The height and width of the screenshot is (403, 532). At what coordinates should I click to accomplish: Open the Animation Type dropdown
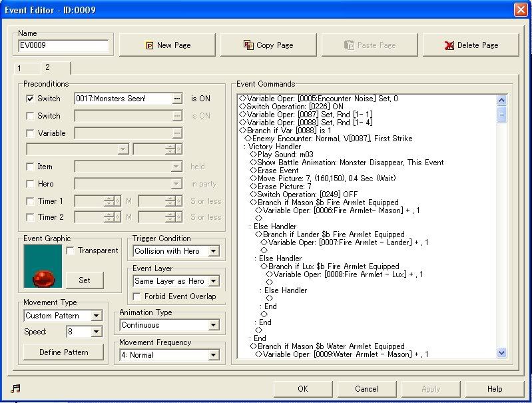[x=213, y=325]
